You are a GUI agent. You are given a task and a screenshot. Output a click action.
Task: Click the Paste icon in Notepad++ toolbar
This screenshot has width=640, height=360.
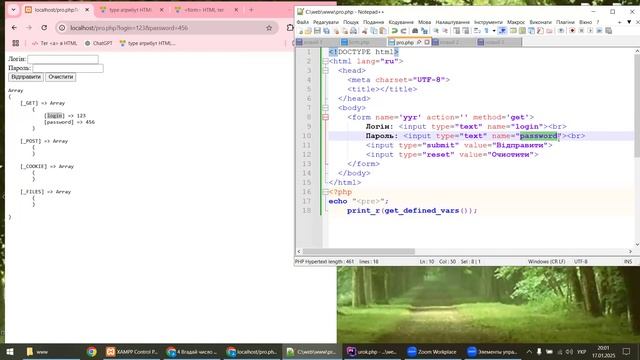(383, 31)
